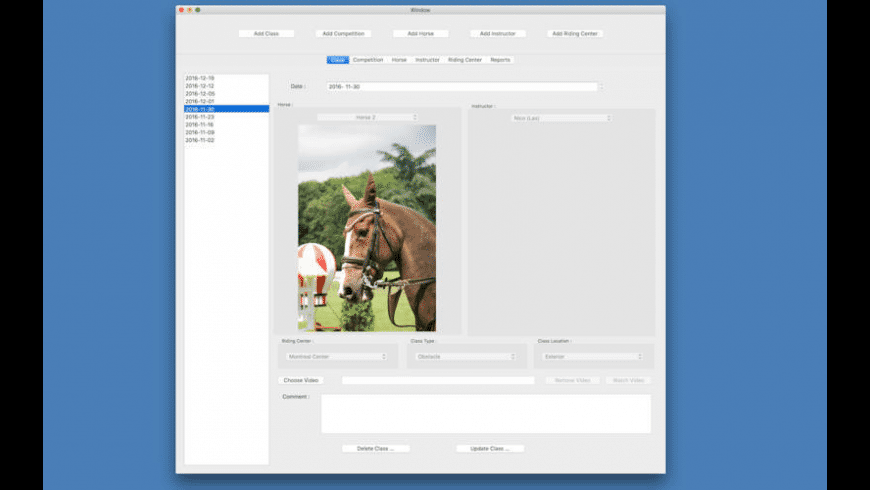Image resolution: width=870 pixels, height=490 pixels.
Task: Open the Instructor tab
Action: (x=427, y=60)
